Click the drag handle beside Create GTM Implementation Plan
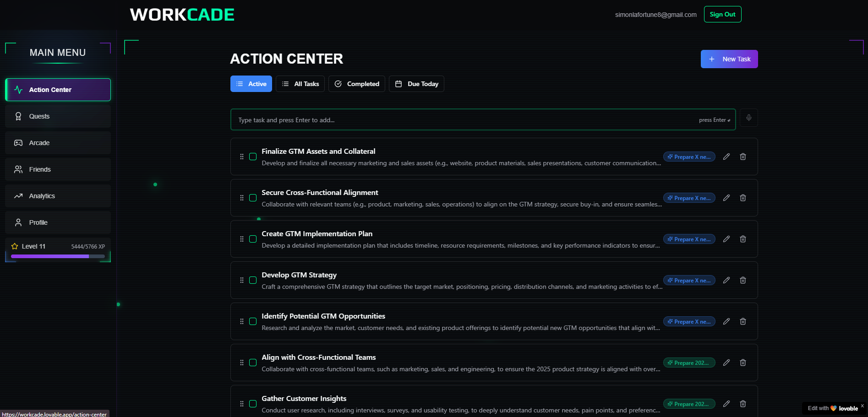The height and width of the screenshot is (417, 868). tap(242, 239)
